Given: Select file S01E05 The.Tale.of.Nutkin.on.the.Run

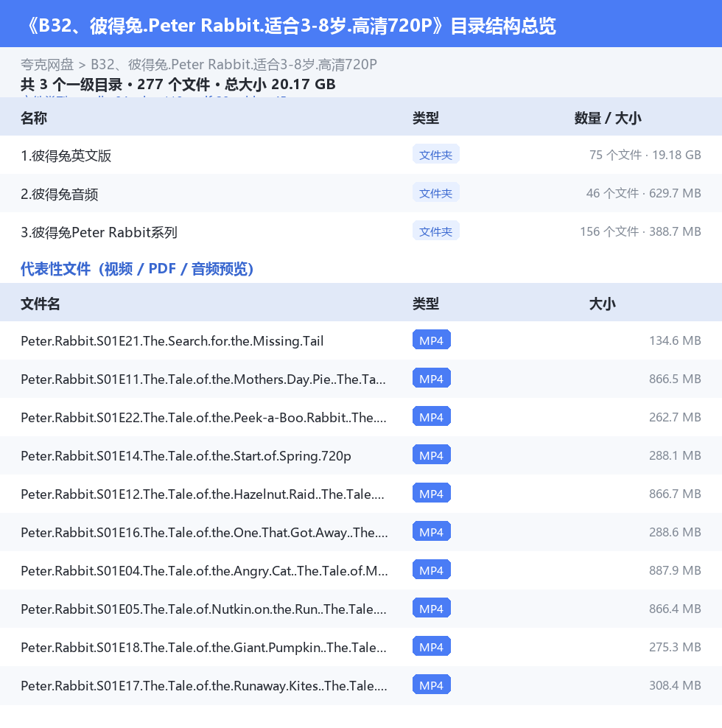Looking at the screenshot, I should tap(203, 609).
